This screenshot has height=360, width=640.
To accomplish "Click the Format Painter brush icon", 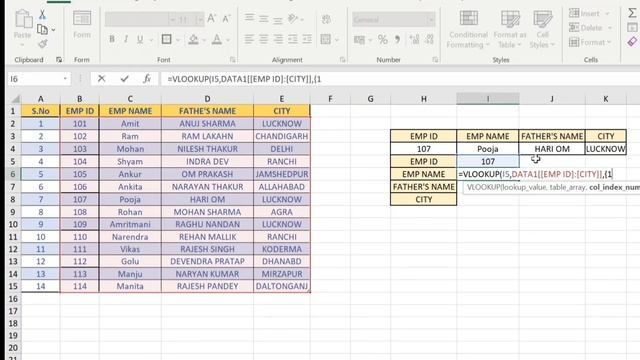I will pyautogui.click(x=42, y=44).
